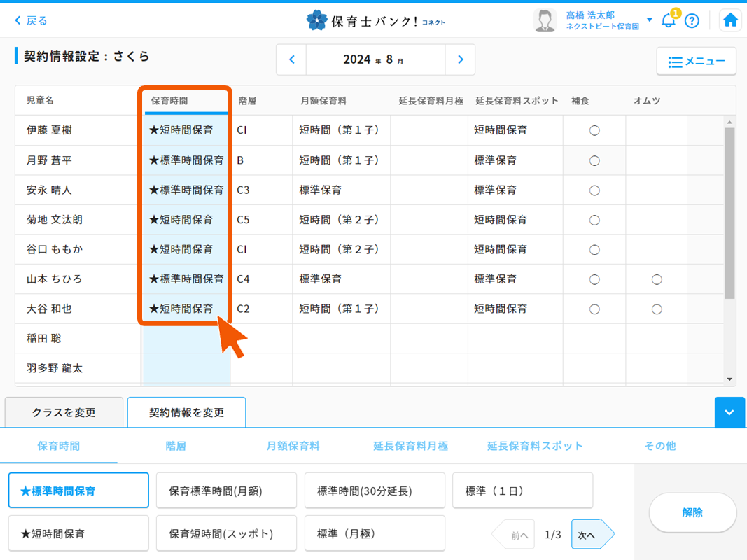747x560 pixels.
Task: Click the 保育士バンク flower logo
Action: [x=317, y=20]
